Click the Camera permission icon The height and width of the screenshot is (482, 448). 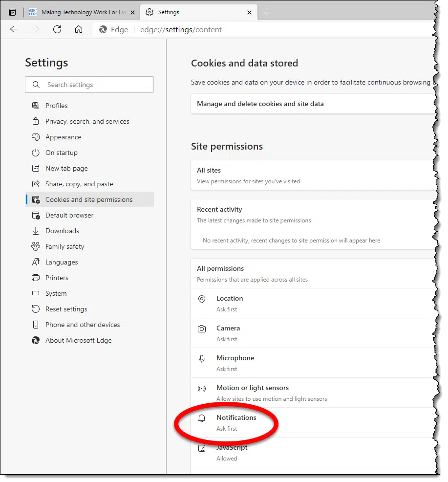(202, 329)
